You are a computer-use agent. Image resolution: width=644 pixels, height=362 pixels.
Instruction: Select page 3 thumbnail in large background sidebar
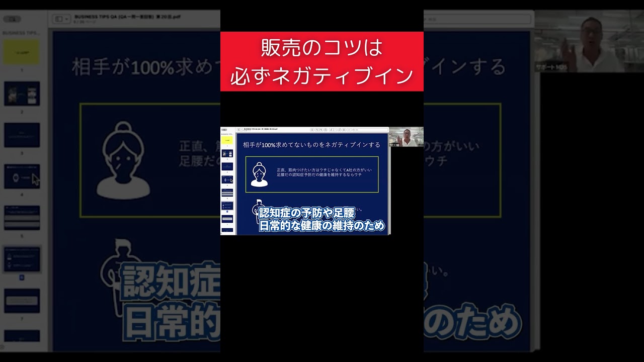coord(22,135)
